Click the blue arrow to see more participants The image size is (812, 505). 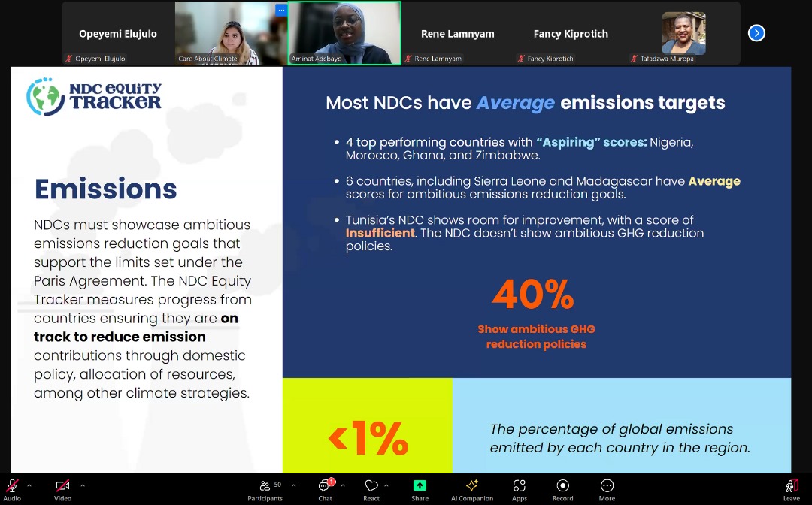(756, 33)
